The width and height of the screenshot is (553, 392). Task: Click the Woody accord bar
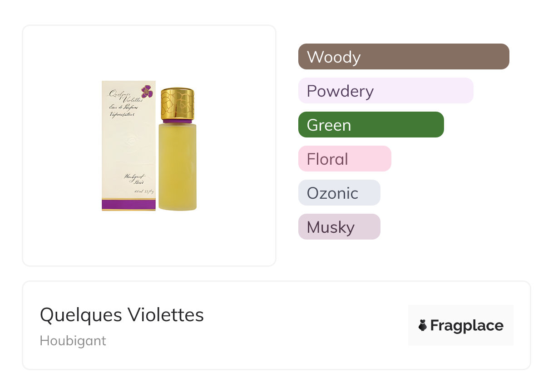(x=403, y=57)
